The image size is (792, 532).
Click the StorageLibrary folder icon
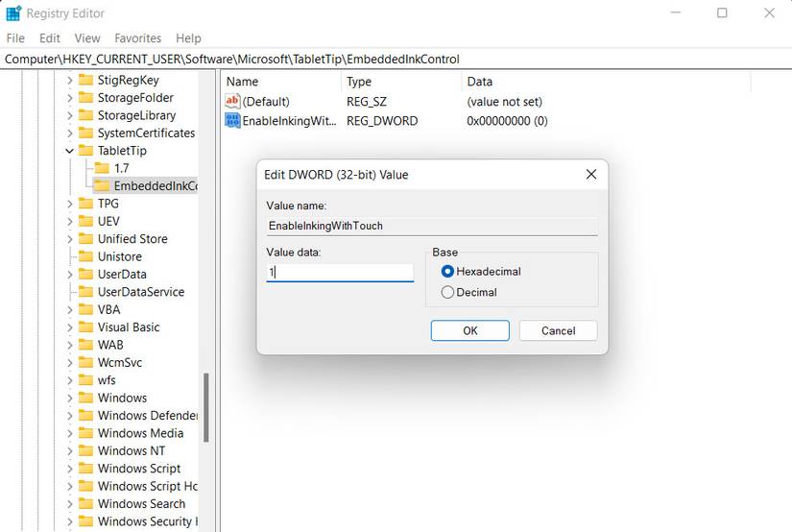(86, 115)
